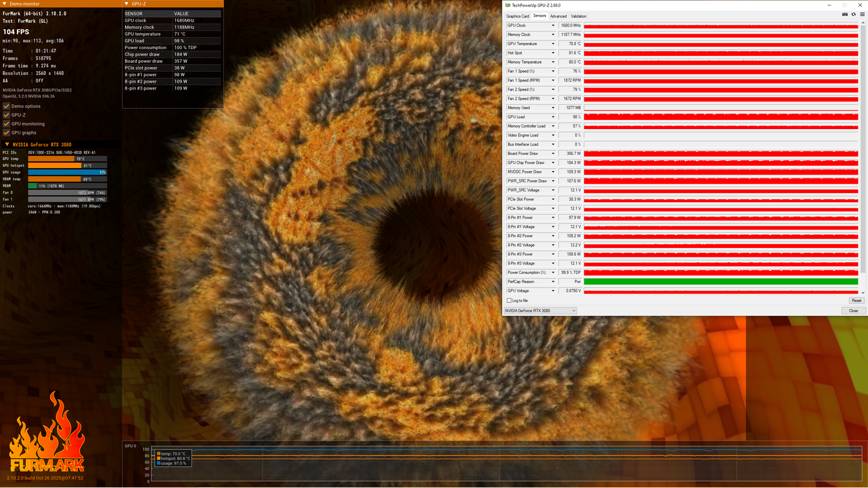Image resolution: width=868 pixels, height=488 pixels.
Task: Open the GPU Clock sensor dropdown
Action: [553, 26]
